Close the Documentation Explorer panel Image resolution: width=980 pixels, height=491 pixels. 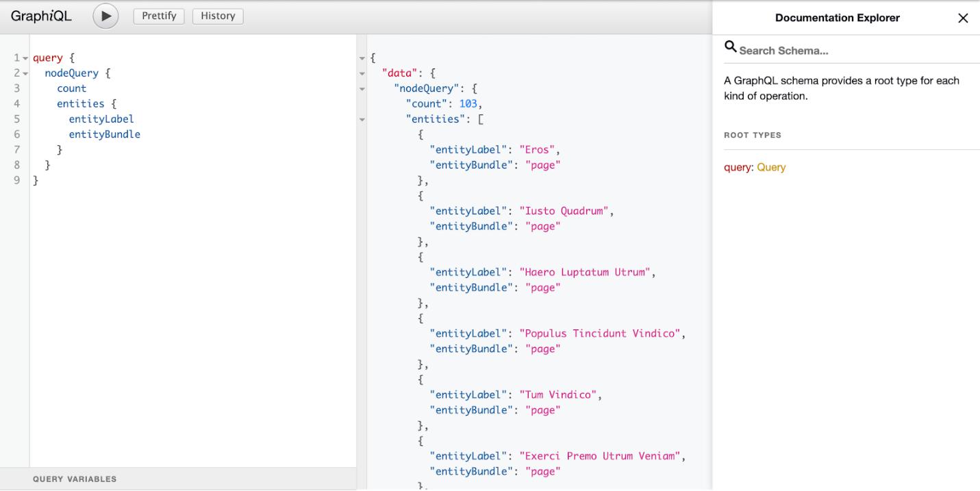coord(963,18)
